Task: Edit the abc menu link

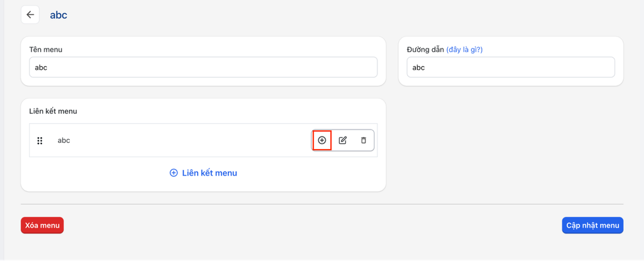Action: [343, 140]
